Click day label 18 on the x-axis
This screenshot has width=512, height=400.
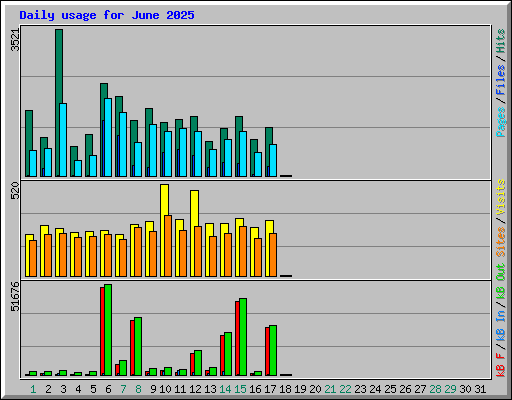click(x=285, y=389)
